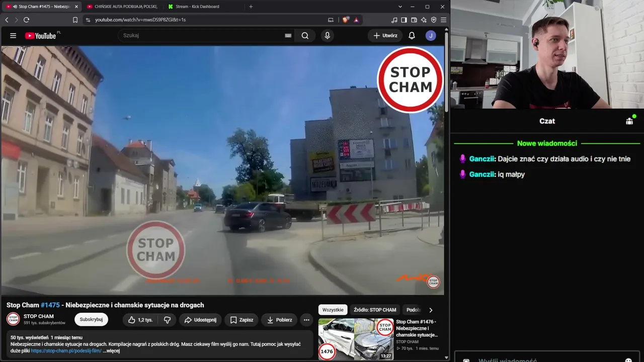Bookmark this page in the browser
Screen dimensions: 644x362
pos(75,20)
